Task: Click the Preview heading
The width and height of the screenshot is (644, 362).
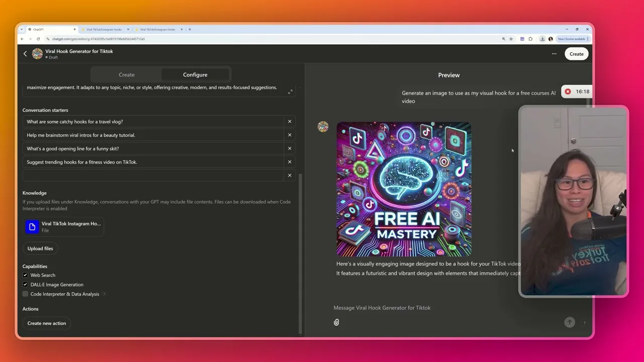Action: coord(449,75)
